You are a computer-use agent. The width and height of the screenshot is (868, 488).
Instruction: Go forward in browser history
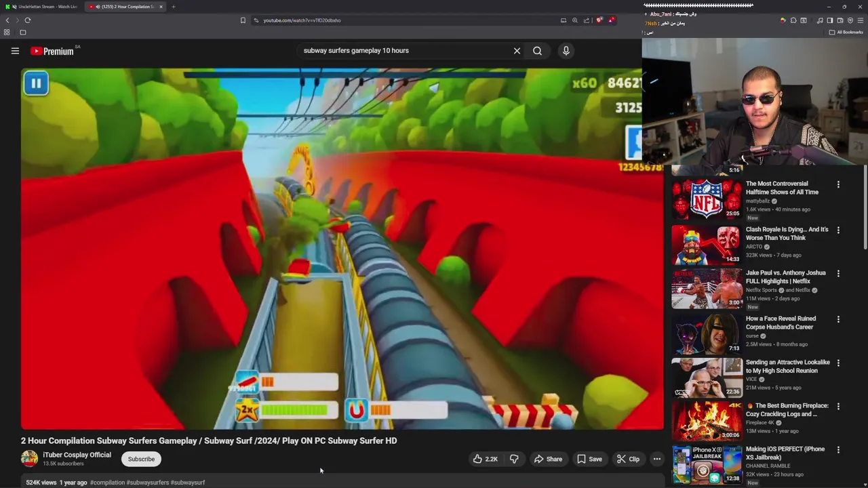tap(17, 20)
